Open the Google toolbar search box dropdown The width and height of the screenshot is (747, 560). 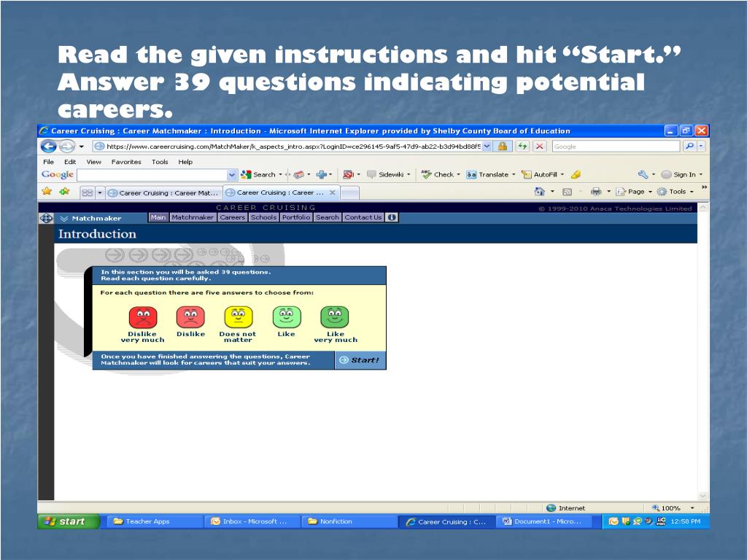coord(231,175)
